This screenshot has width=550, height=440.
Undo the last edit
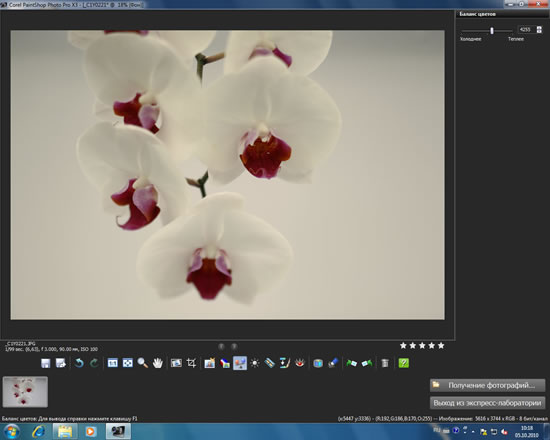79,363
